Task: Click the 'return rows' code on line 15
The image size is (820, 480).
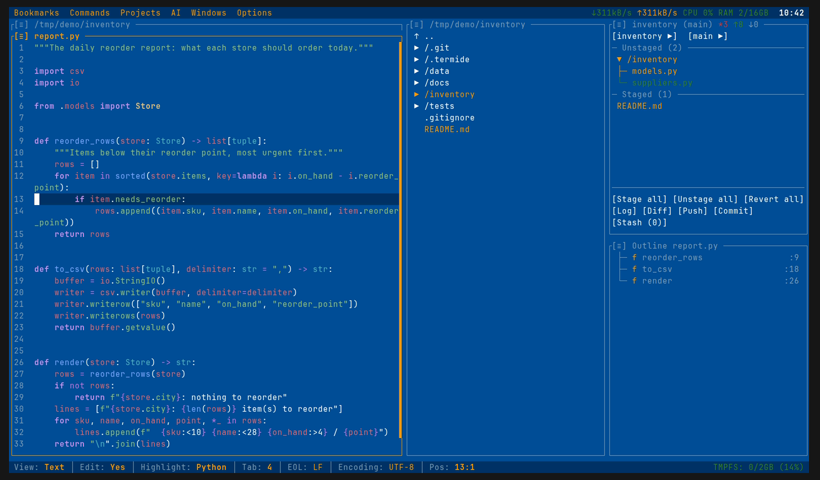Action: click(x=82, y=234)
